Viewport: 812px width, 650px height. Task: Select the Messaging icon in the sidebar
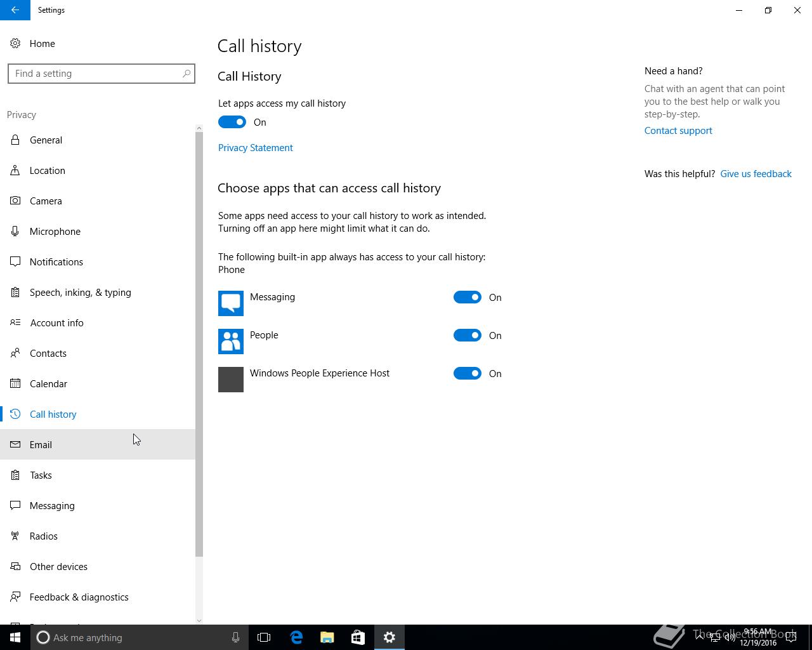point(15,505)
